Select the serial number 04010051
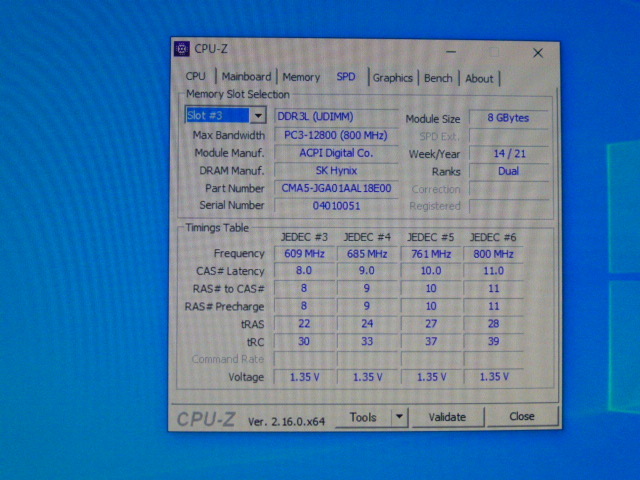Screen dimensions: 640x480 tap(336, 205)
